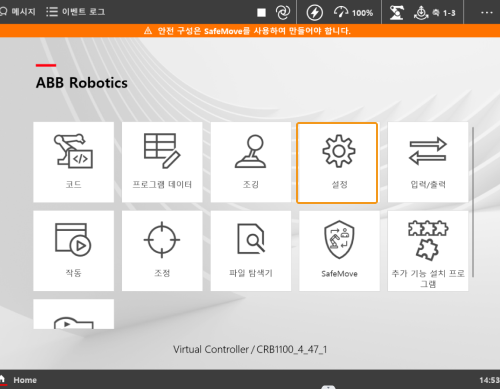Click the ABB Robotics heading
This screenshot has width=500, height=389.
(82, 83)
